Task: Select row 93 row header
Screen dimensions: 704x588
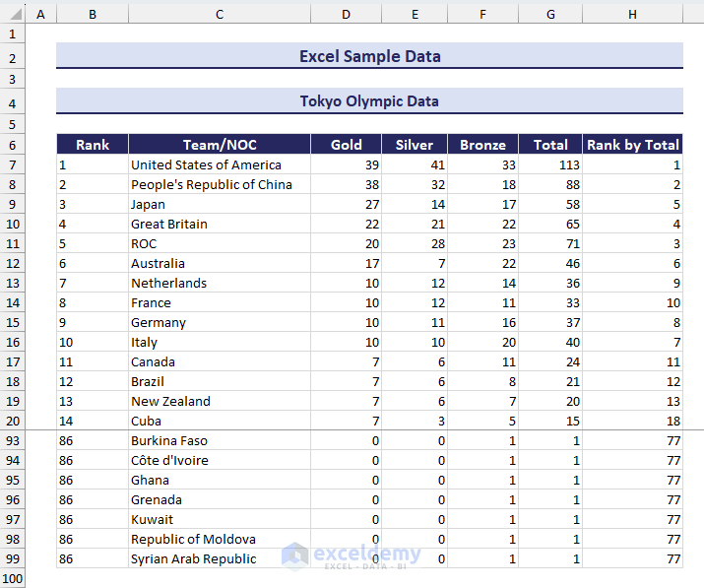Action: 12,440
